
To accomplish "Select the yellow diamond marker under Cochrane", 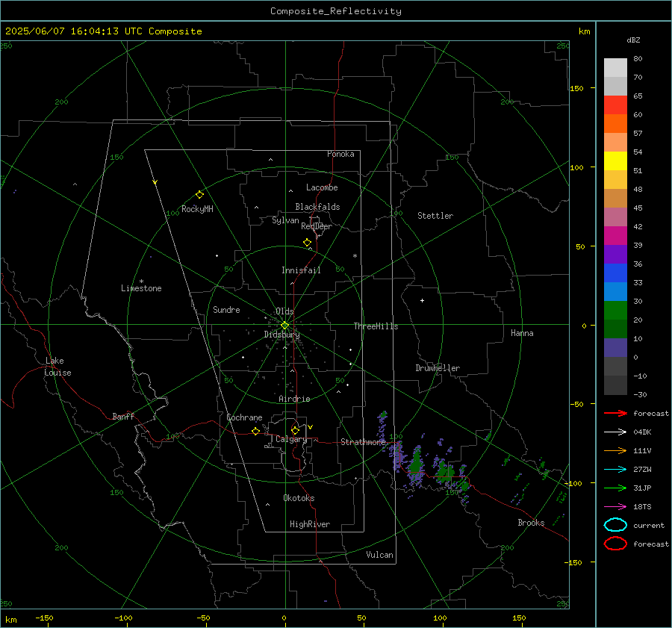I will point(256,432).
